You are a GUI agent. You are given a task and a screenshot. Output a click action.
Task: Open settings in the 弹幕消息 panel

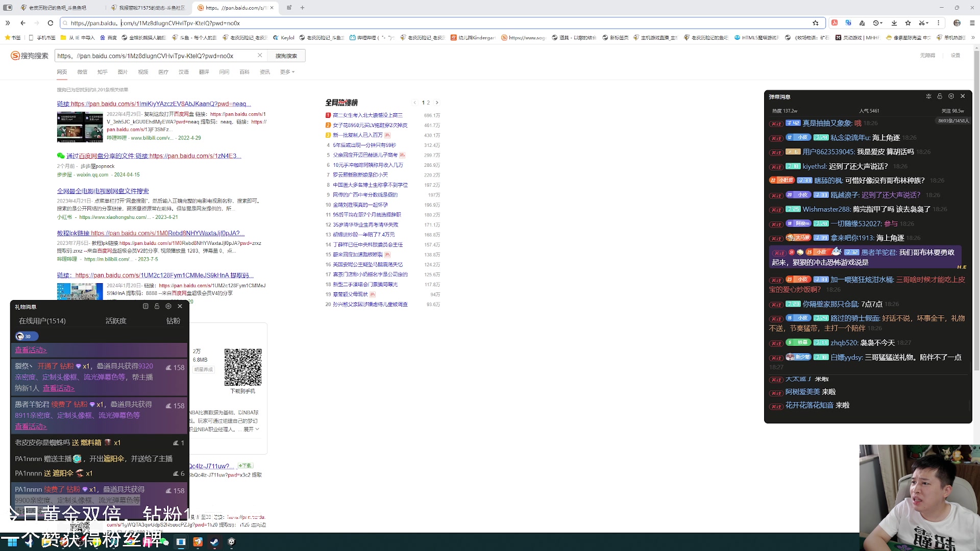pos(951,96)
